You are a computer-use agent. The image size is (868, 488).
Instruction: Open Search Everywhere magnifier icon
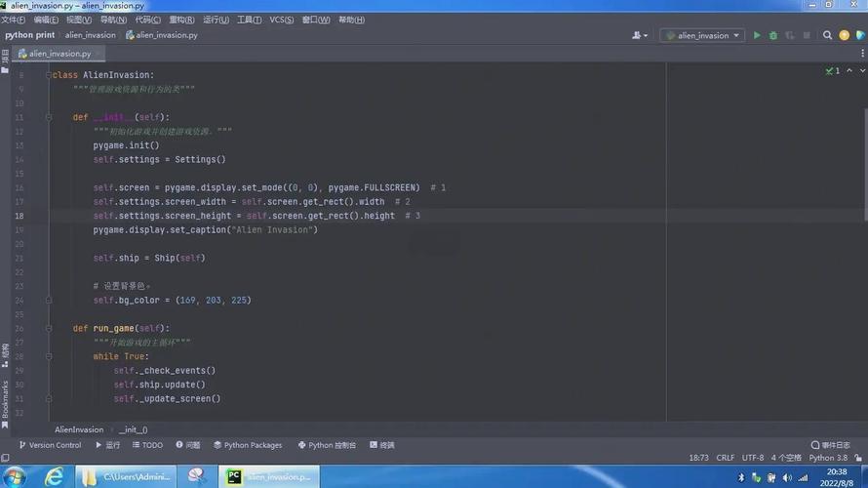[827, 35]
